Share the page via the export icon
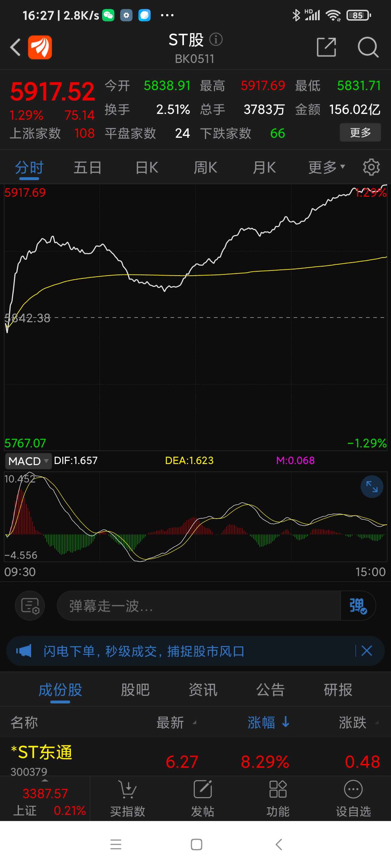Image resolution: width=391 pixels, height=868 pixels. 326,47
